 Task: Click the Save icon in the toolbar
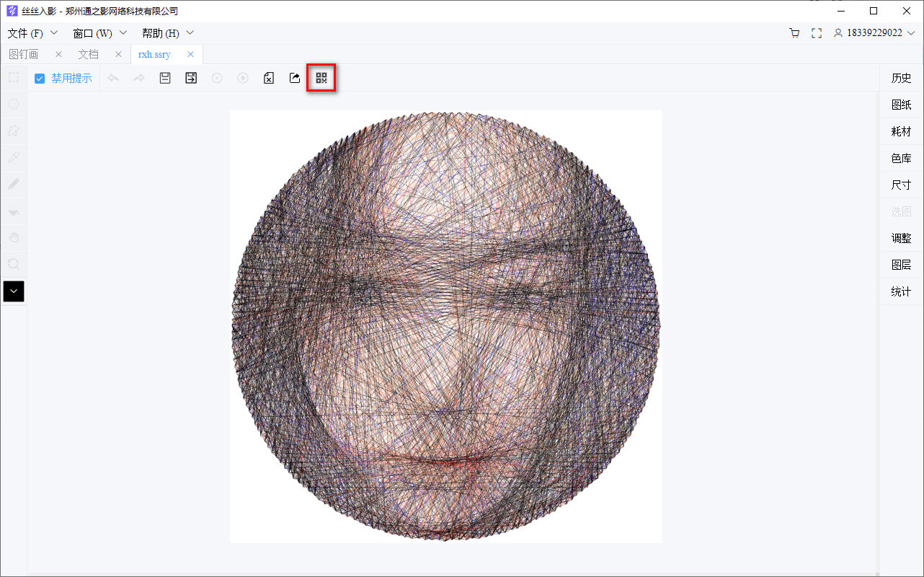tap(164, 78)
